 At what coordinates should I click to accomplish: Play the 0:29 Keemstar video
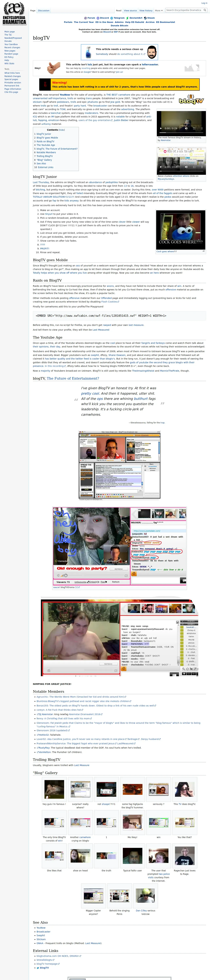coord(160,128)
